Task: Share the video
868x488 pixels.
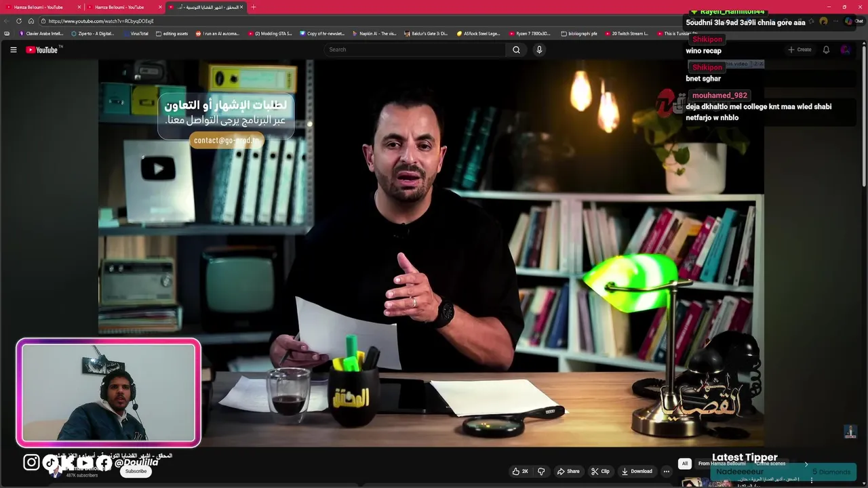Action: point(568,471)
